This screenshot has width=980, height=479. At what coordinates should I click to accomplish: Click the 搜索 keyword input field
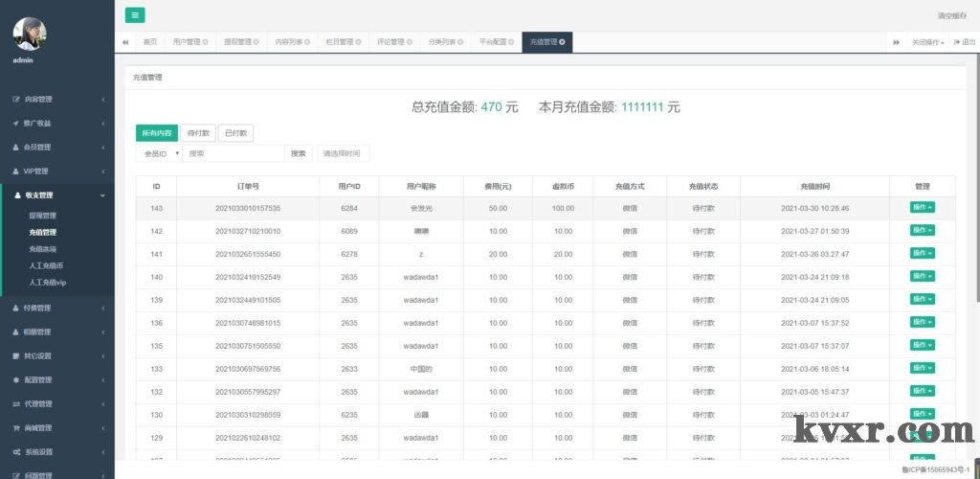(234, 153)
